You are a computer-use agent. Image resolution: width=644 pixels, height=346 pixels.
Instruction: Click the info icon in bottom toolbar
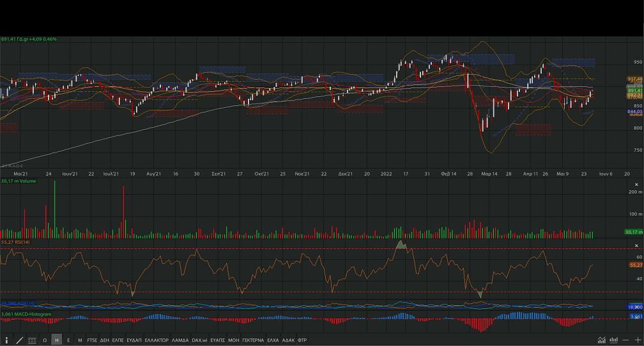point(6,340)
